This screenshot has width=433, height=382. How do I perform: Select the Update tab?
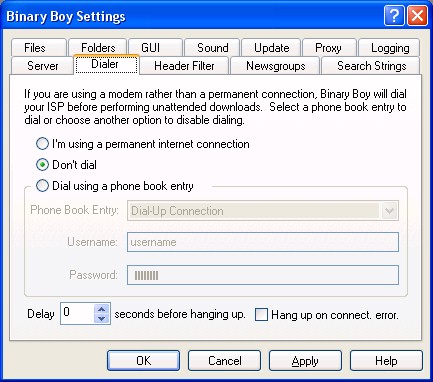tap(271, 48)
